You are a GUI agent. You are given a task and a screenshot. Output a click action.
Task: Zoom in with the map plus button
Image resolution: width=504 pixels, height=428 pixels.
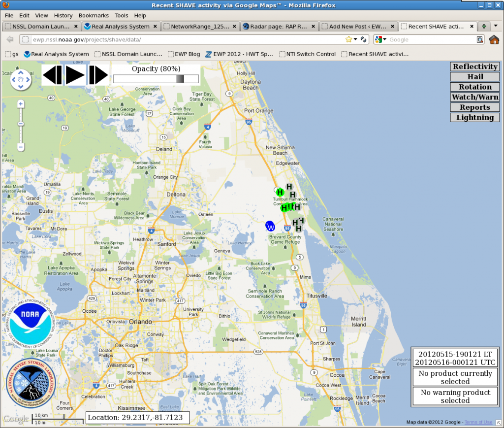tap(21, 104)
